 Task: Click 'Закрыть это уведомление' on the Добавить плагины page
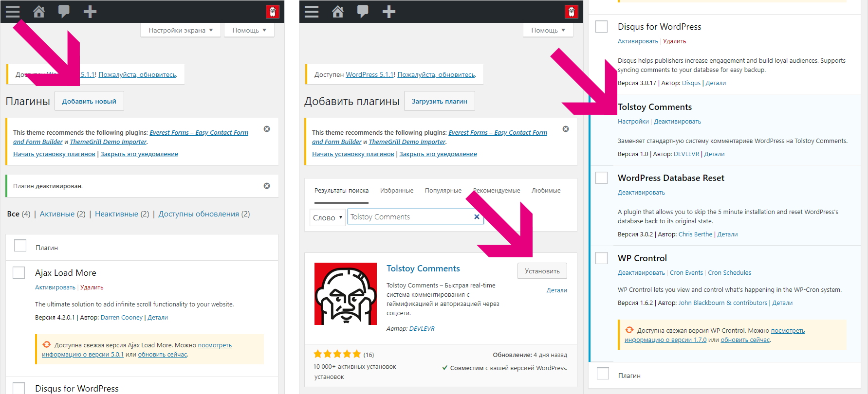tap(438, 154)
